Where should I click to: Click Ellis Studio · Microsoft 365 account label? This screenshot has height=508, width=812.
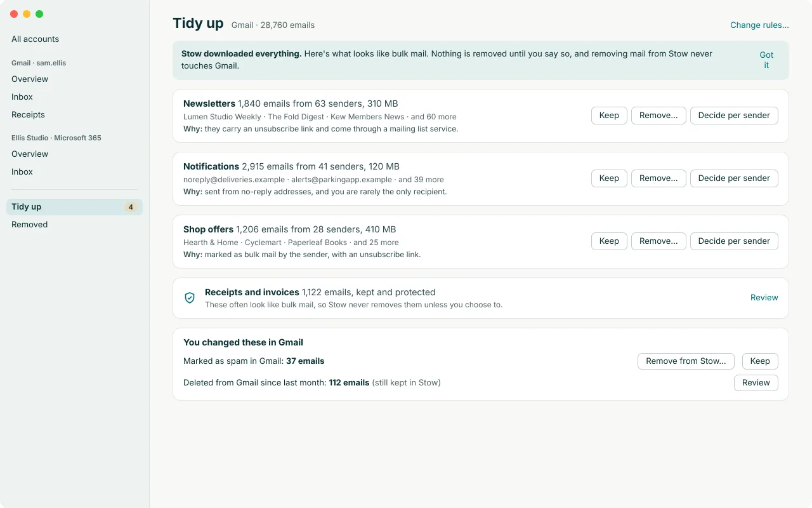[x=56, y=138]
